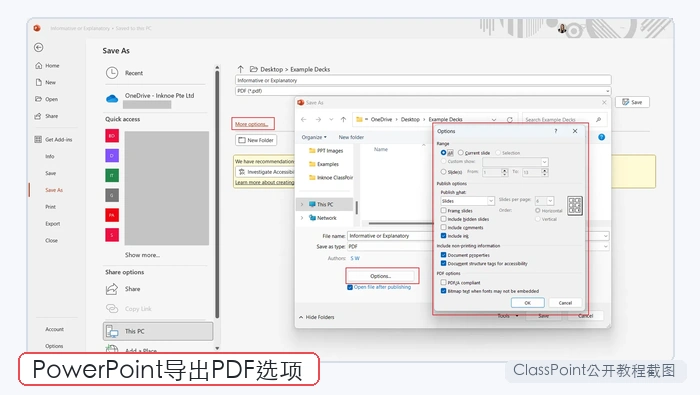
Task: Choose the OneDrive - Inknoe Pte Ltd location
Action: [x=154, y=99]
